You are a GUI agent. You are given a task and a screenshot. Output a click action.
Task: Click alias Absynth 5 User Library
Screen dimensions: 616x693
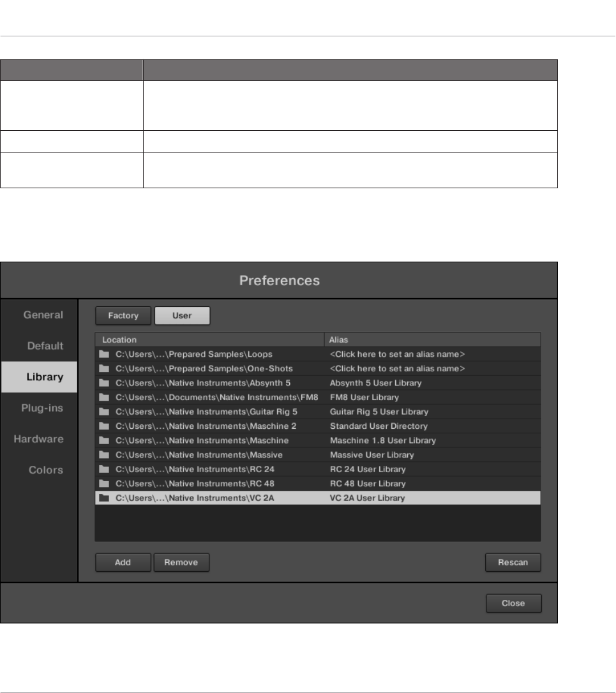pyautogui.click(x=375, y=383)
